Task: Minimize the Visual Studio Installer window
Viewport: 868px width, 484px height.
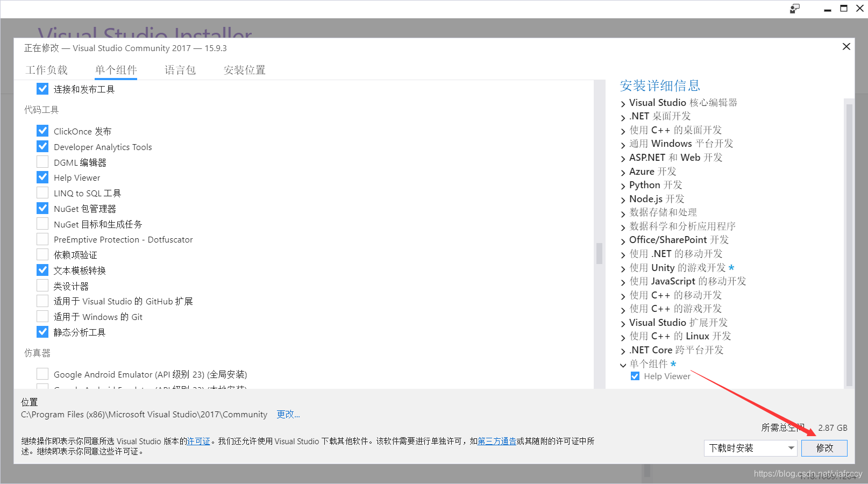Action: coord(828,9)
